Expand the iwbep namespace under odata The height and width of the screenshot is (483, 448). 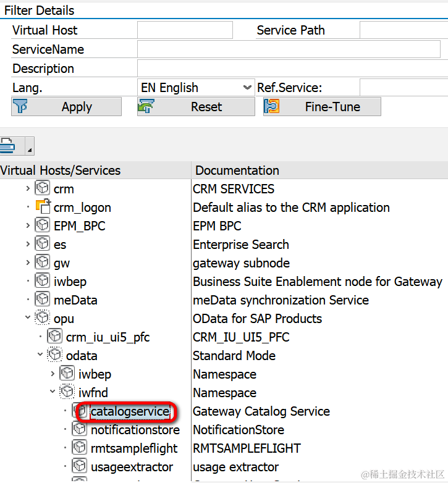53,374
